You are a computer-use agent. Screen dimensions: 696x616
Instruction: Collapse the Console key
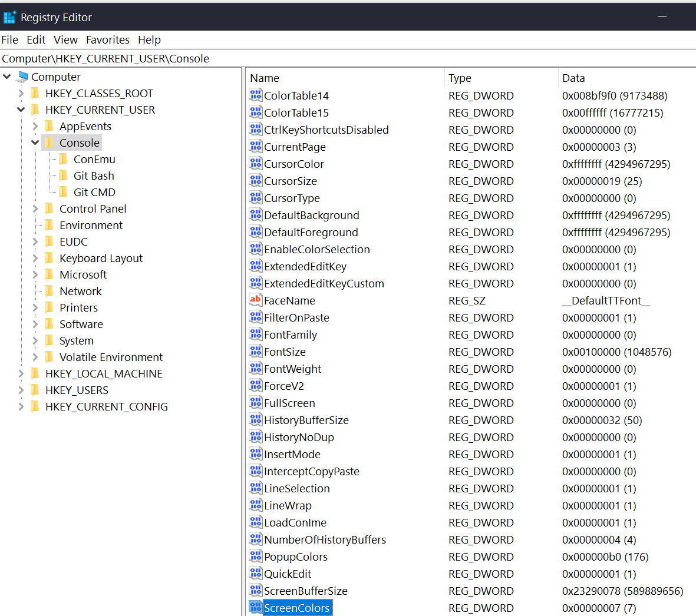[35, 143]
